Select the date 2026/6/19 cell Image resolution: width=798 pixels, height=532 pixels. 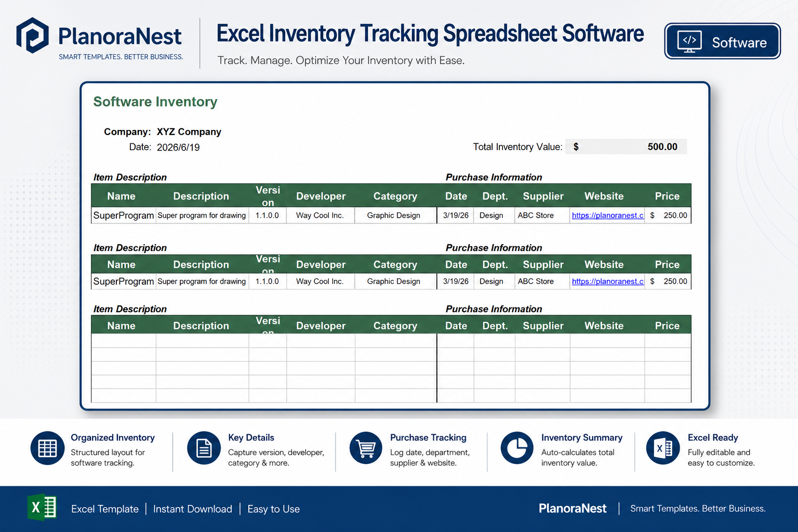(178, 148)
